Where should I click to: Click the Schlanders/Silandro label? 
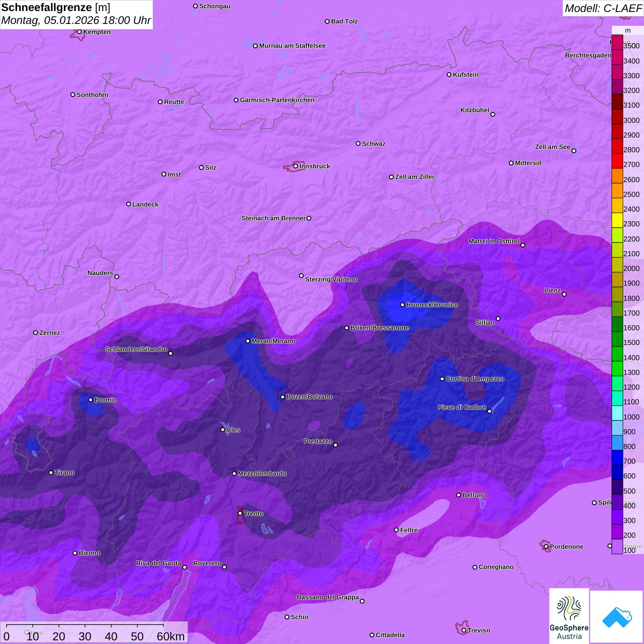coord(137,349)
